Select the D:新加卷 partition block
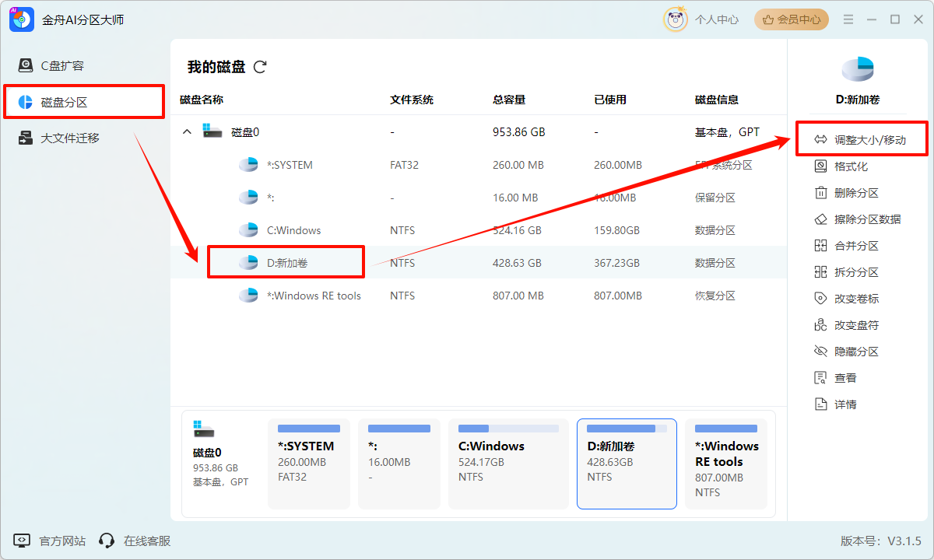This screenshot has width=934, height=560. tap(627, 464)
